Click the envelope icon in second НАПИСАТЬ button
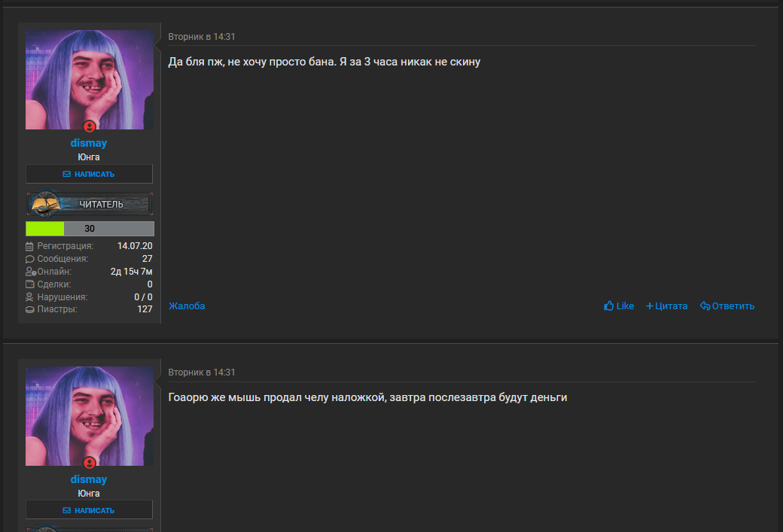This screenshot has width=783, height=532. point(67,510)
